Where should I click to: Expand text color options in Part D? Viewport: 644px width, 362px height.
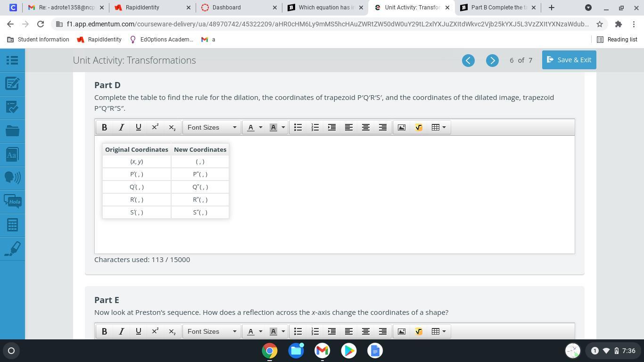click(x=261, y=127)
